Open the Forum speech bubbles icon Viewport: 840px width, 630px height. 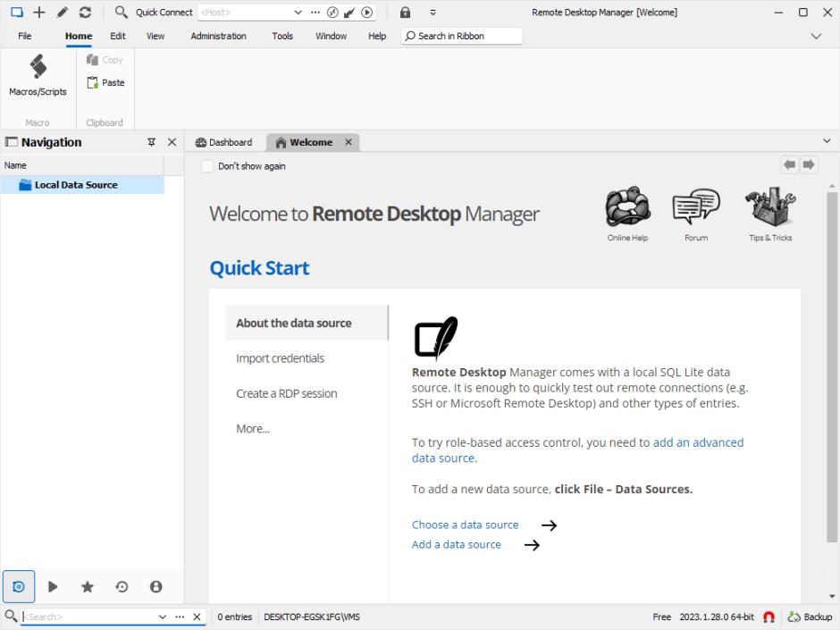(696, 214)
